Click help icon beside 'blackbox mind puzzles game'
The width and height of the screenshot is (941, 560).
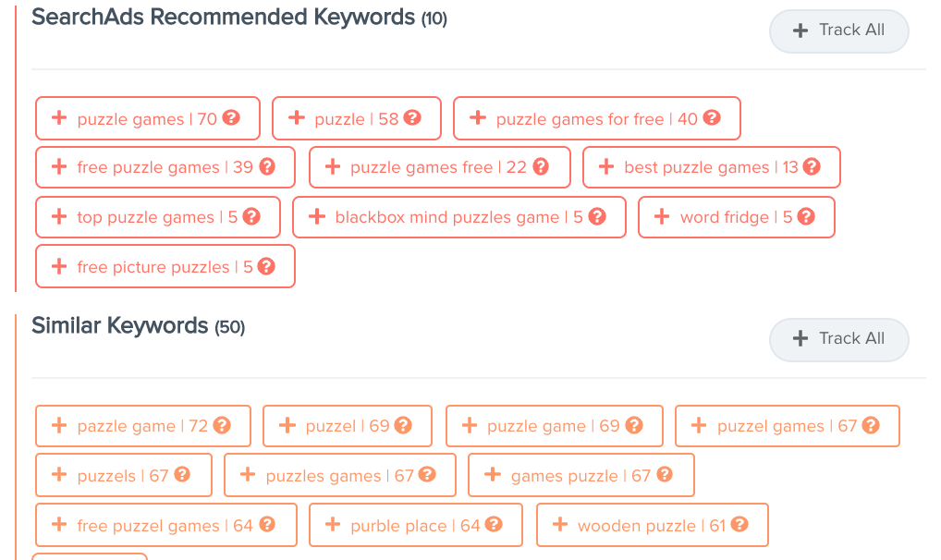click(x=597, y=217)
